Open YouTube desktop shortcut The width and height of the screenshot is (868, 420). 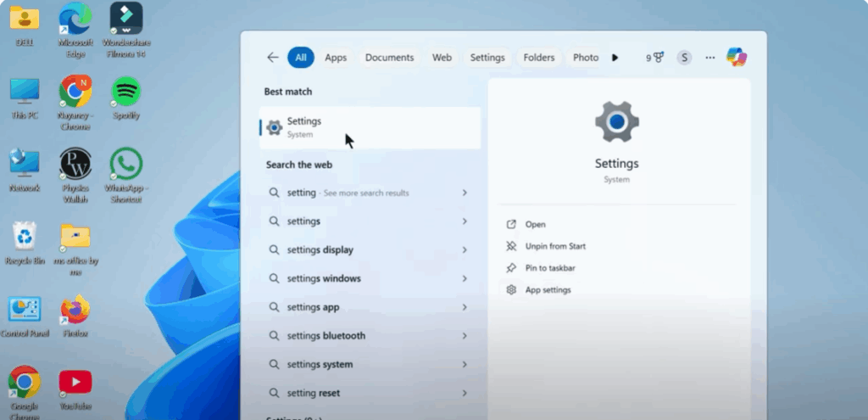75,382
